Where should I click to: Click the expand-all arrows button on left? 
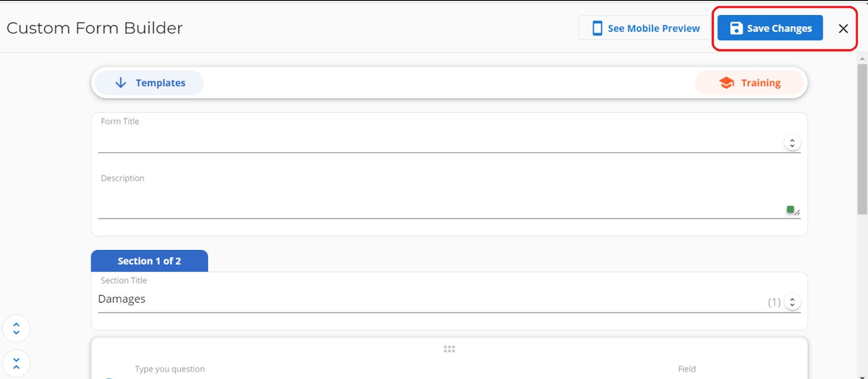16,328
